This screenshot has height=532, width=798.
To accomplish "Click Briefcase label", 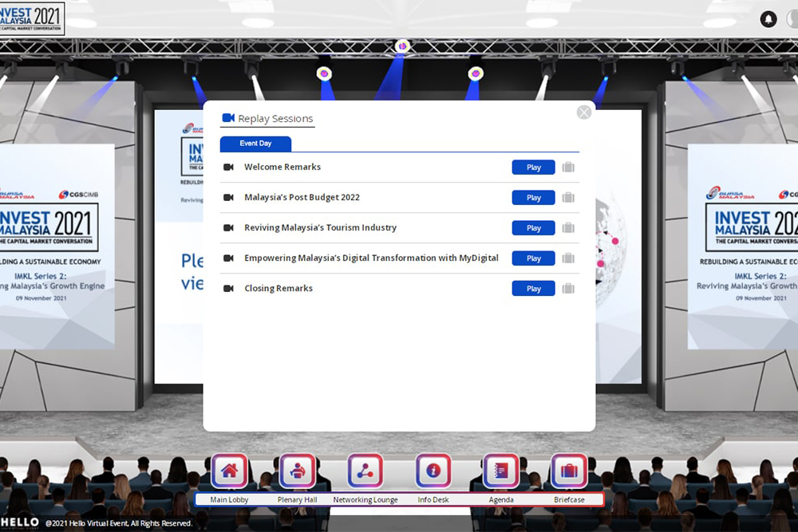I will coord(569,499).
